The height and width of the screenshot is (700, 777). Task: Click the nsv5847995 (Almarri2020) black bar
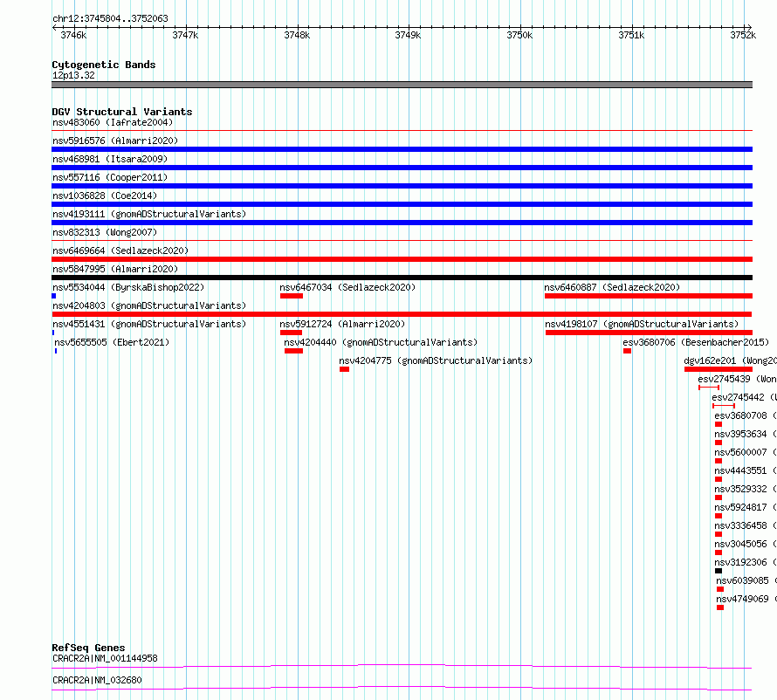(402, 278)
